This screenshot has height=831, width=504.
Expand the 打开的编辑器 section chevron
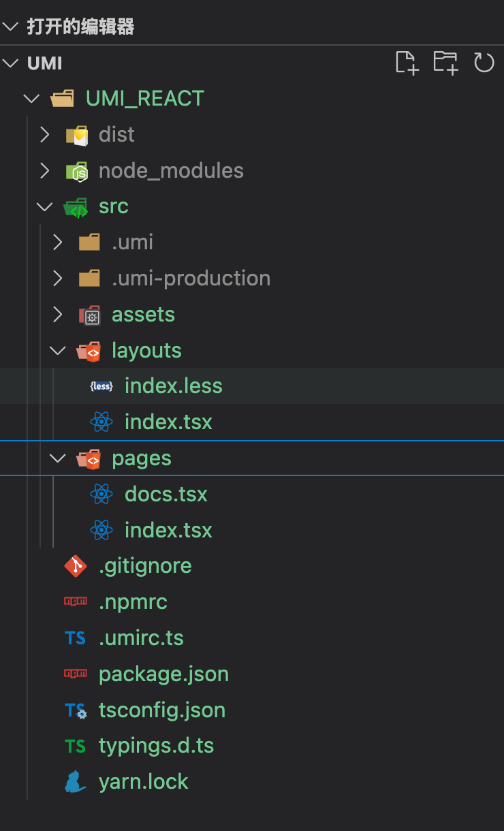[11, 27]
